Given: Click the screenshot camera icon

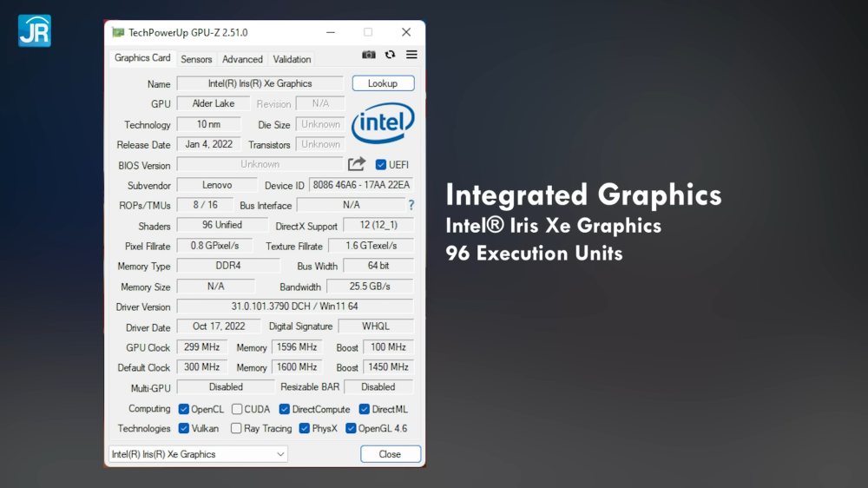Looking at the screenshot, I should (369, 55).
